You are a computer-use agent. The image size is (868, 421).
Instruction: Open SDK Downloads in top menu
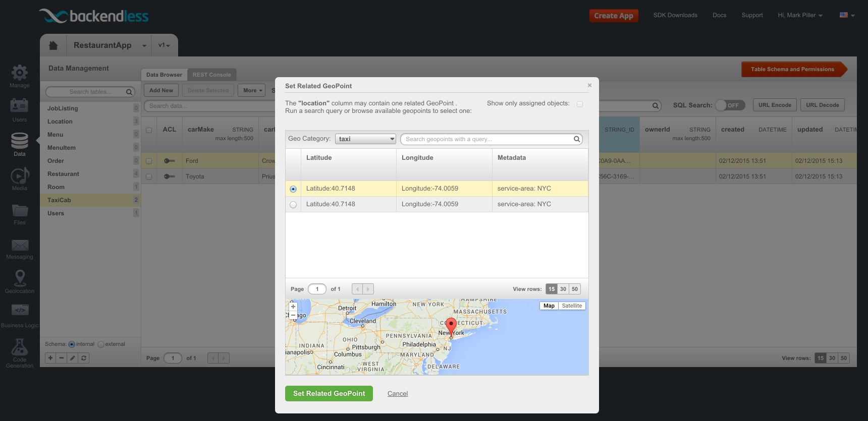[675, 15]
